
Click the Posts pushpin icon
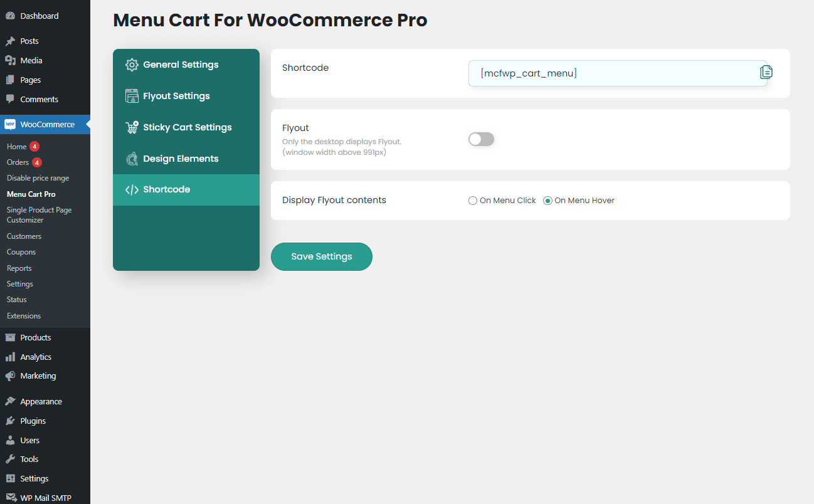tap(10, 41)
